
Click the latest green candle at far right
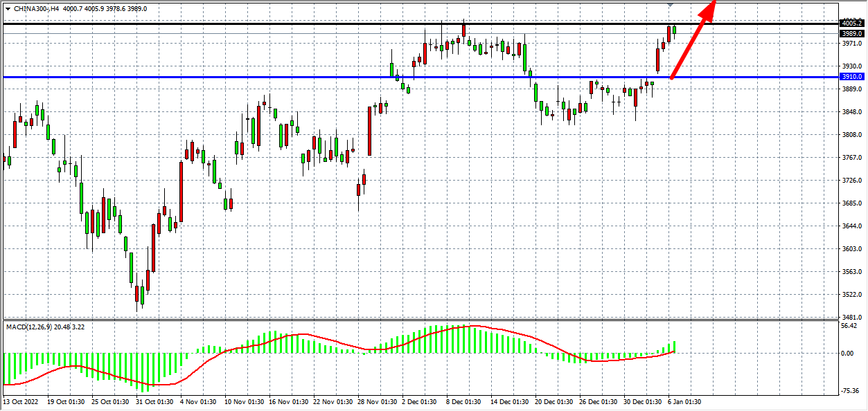pyautogui.click(x=674, y=29)
